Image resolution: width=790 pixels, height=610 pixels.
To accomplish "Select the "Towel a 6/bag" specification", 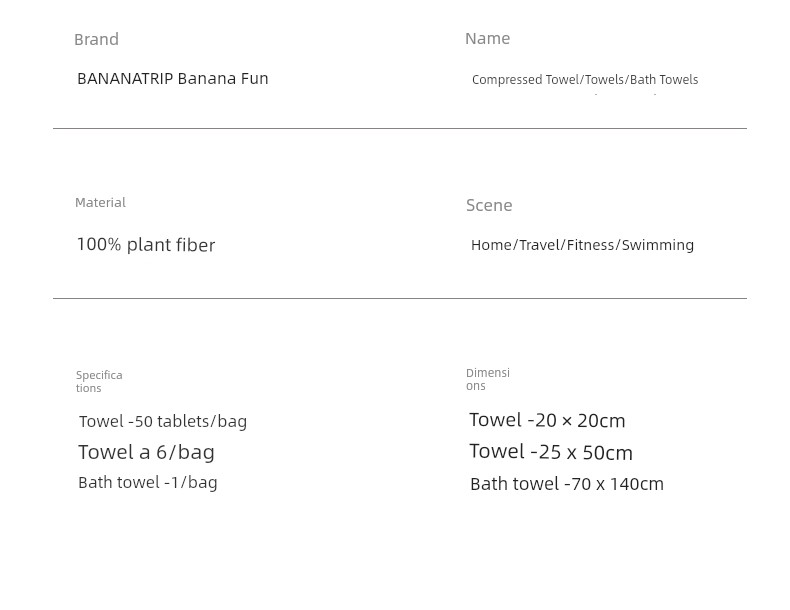I will coord(146,452).
